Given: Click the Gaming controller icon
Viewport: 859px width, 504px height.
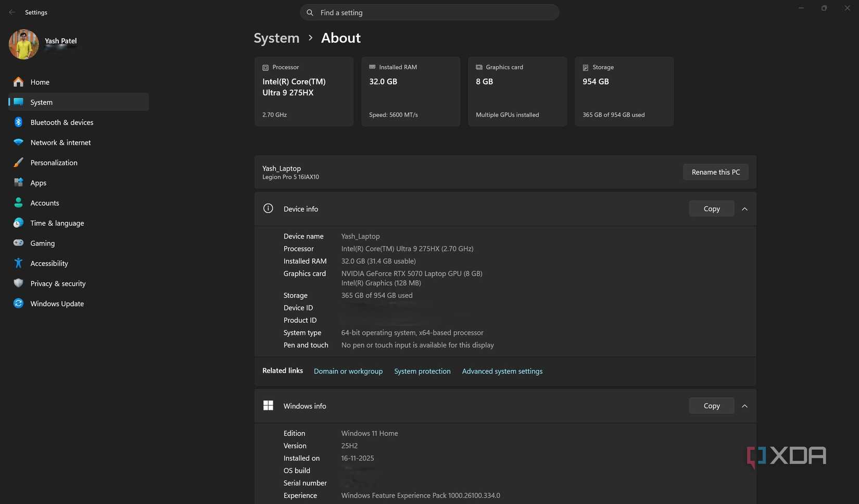Looking at the screenshot, I should tap(18, 243).
